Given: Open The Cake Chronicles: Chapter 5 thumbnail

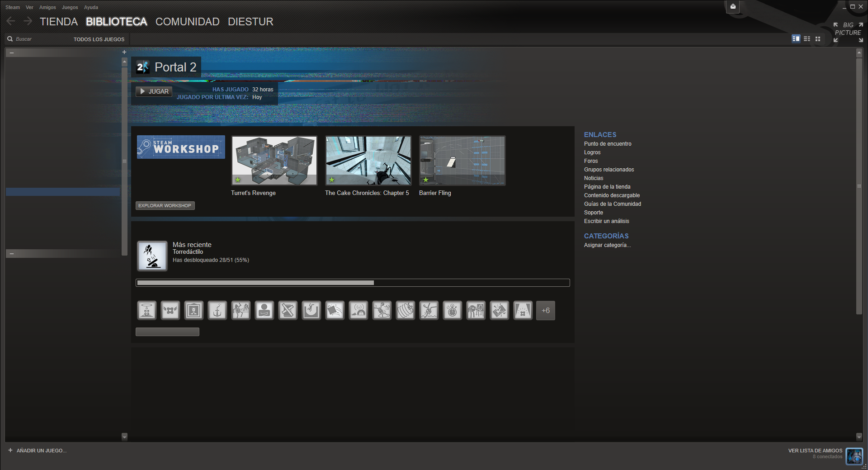Looking at the screenshot, I should point(368,161).
